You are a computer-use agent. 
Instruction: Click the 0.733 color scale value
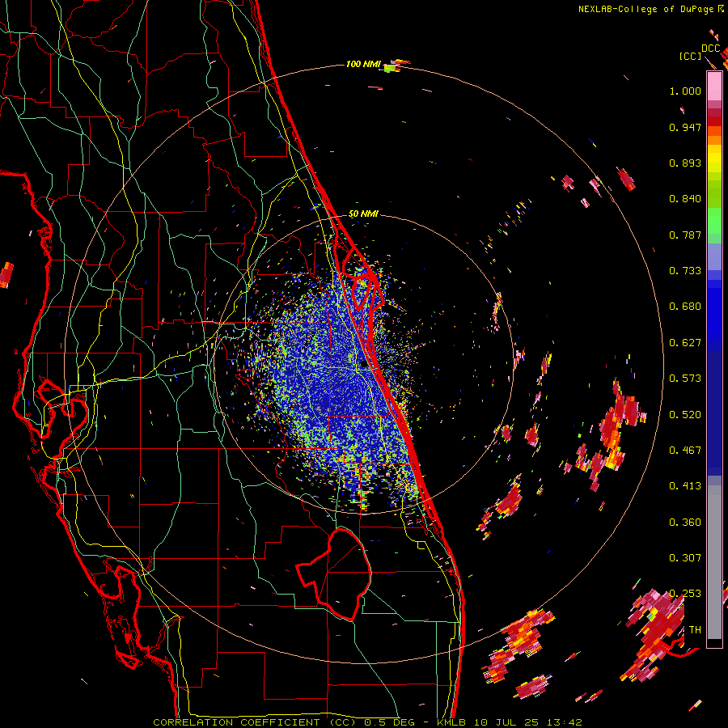685,271
